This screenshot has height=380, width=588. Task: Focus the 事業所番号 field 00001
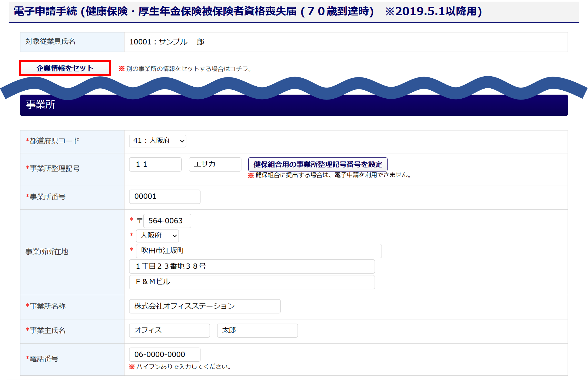(x=165, y=197)
